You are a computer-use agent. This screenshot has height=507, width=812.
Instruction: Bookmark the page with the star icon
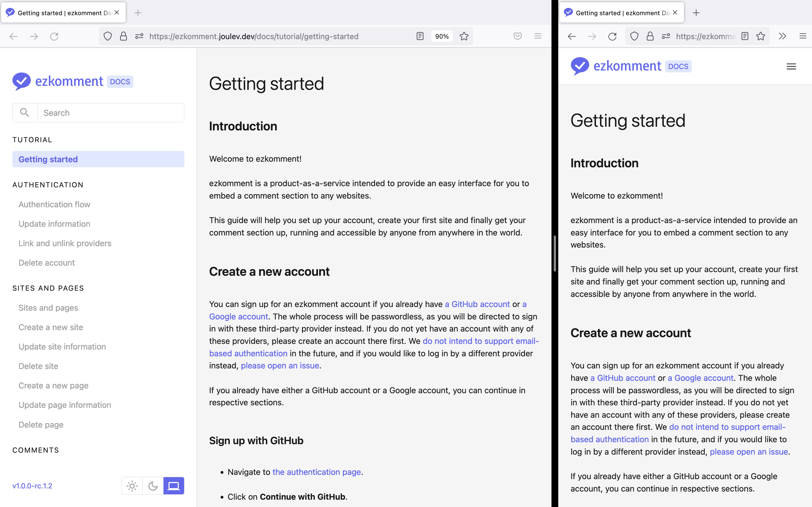pyautogui.click(x=464, y=36)
